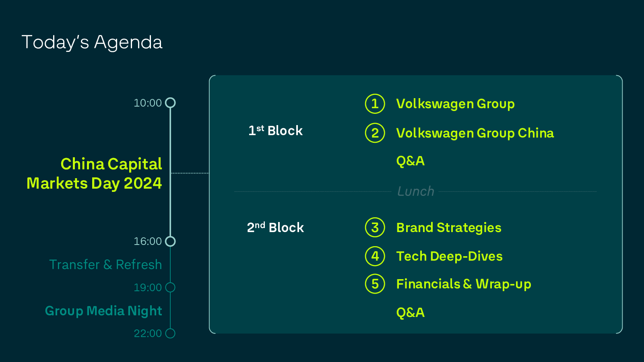Screen dimensions: 644x362
Task: Select the 10:00 timeline marker circle
Action: (x=170, y=103)
